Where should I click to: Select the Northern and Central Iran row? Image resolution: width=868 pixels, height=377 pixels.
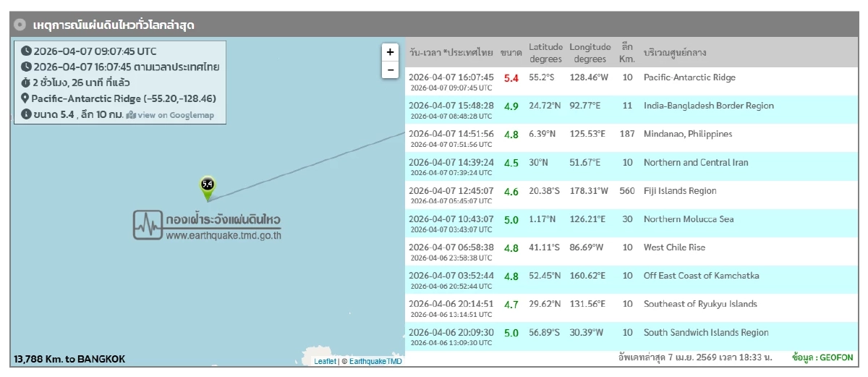(630, 166)
